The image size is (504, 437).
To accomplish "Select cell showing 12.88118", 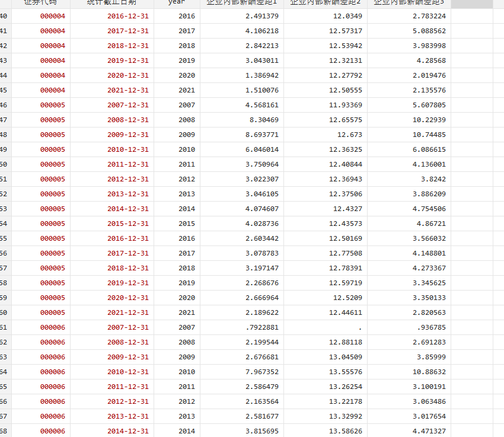I will click(326, 342).
